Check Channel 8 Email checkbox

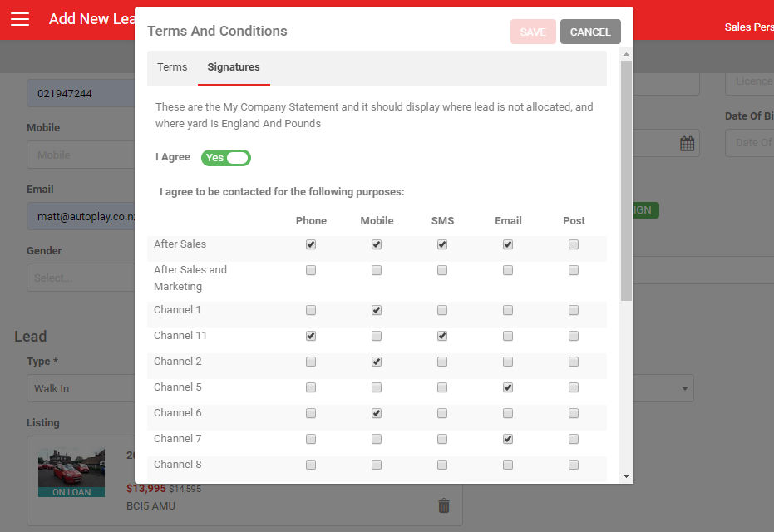tap(508, 465)
